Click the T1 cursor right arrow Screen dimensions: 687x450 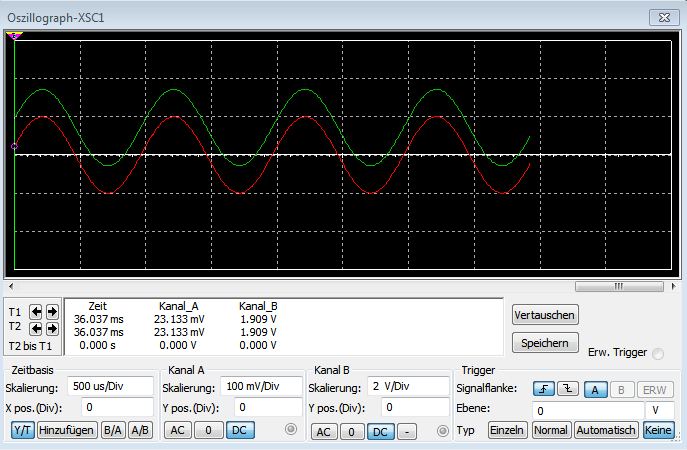point(52,311)
